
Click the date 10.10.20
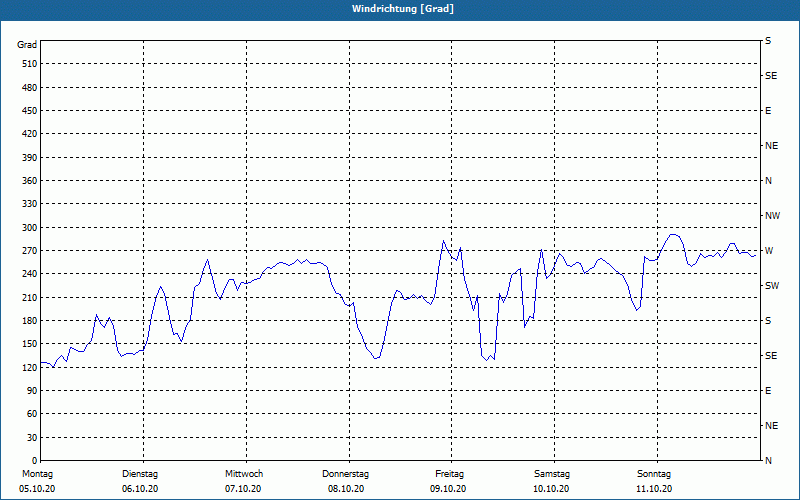tap(551, 489)
